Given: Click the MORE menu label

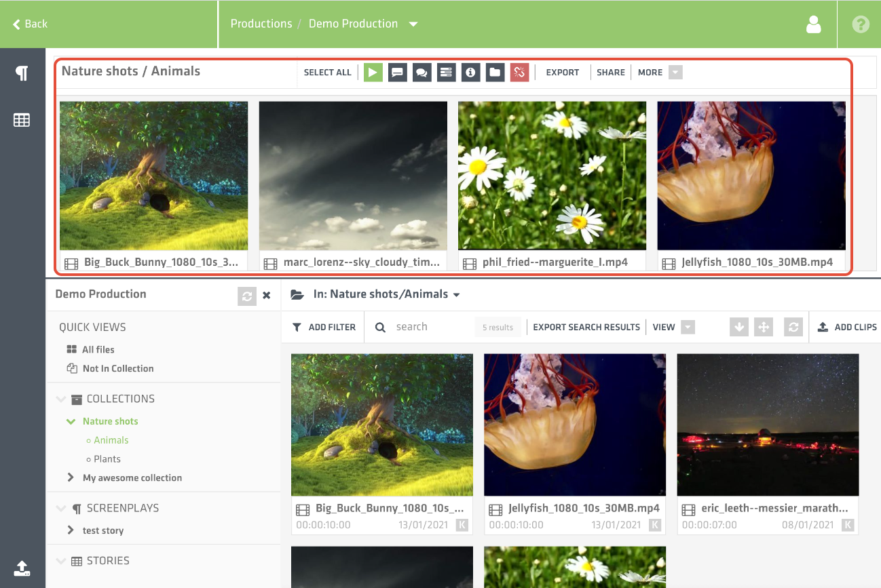Looking at the screenshot, I should 650,73.
